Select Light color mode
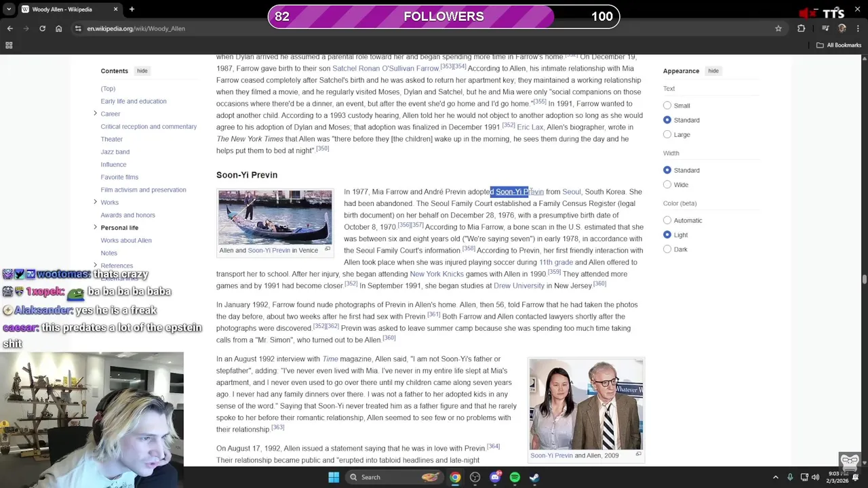 [667, 235]
